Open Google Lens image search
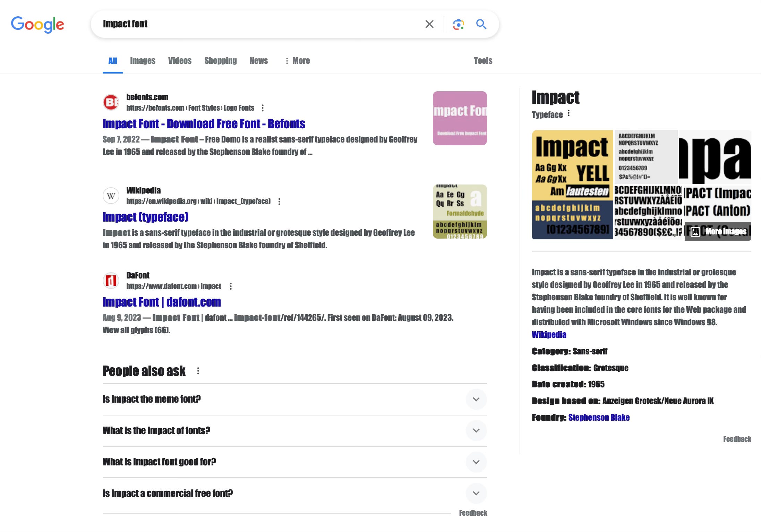The image size is (761, 532). [x=458, y=24]
